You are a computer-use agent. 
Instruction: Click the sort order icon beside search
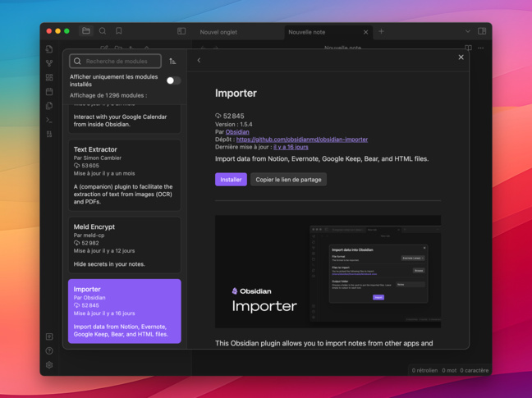tap(172, 62)
